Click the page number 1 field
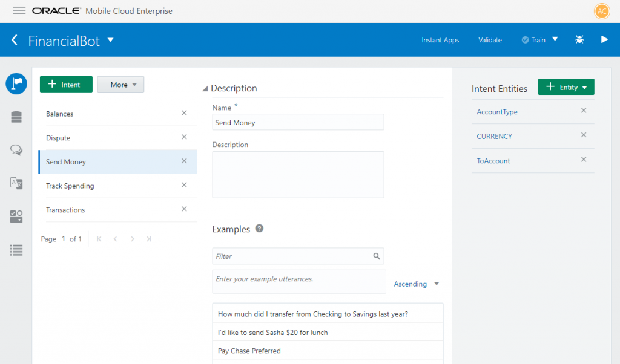 63,239
